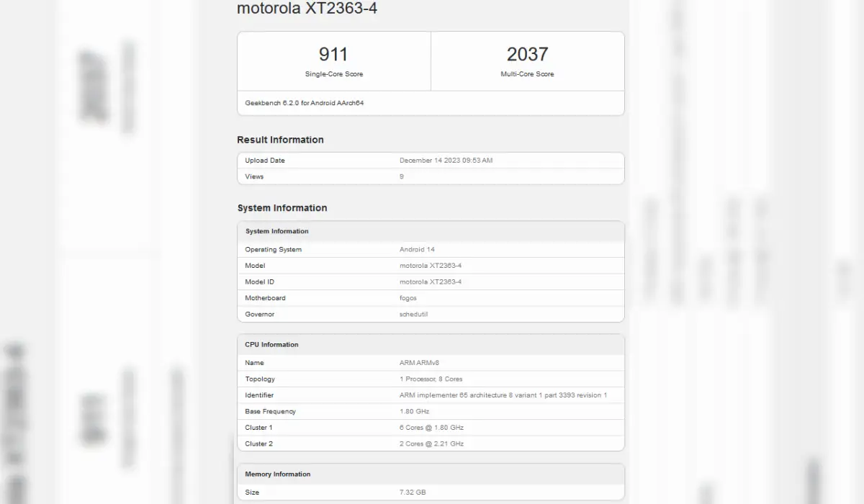
Task: Click the Result Information heading
Action: 280,140
